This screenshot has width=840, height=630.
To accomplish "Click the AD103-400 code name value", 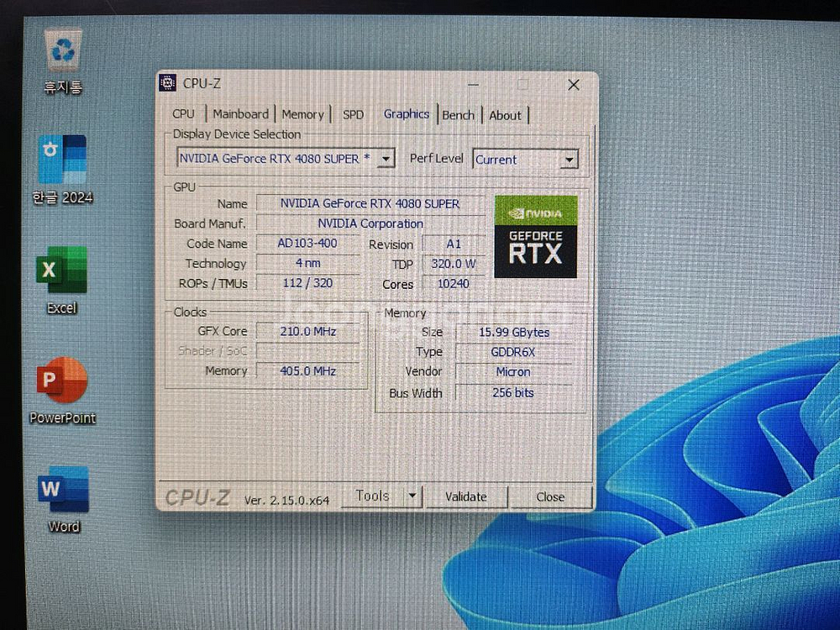I will (307, 244).
